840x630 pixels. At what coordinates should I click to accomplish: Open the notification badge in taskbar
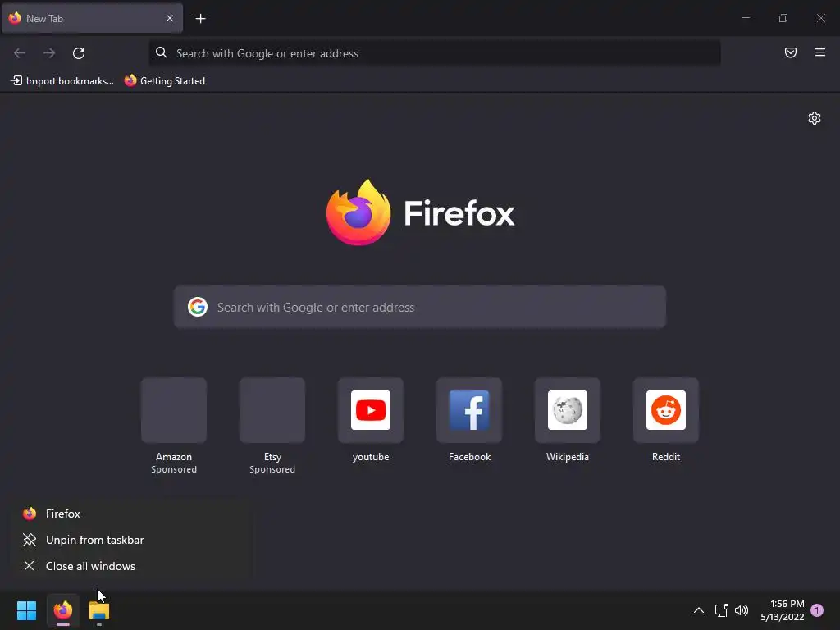pos(817,610)
